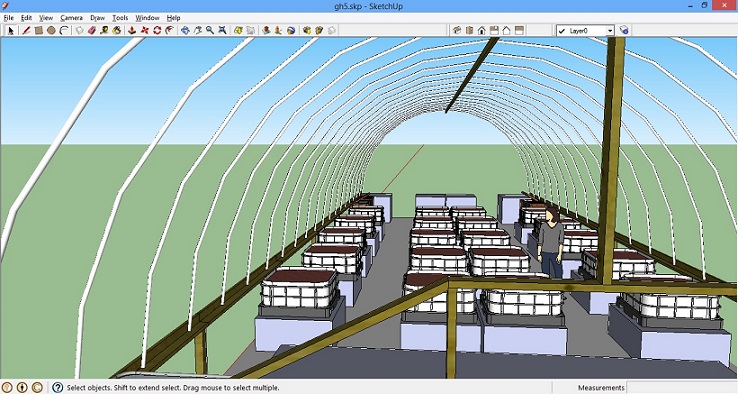This screenshot has width=738, height=394.
Task: Click the third round status bar icon
Action: click(x=37, y=387)
